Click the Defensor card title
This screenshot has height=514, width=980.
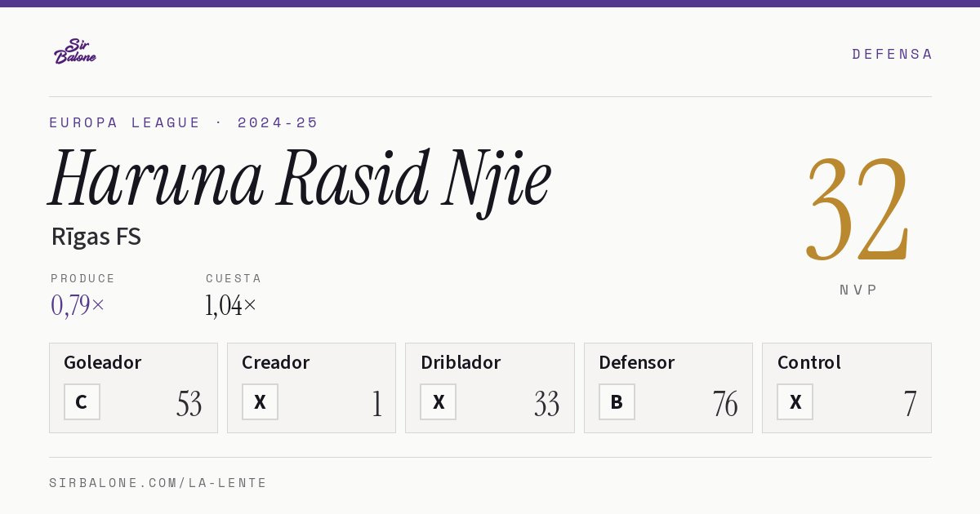pos(637,362)
